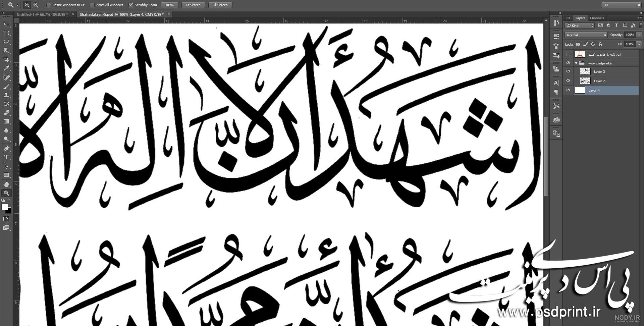Viewport: 644px width, 326px height.
Task: Select the Blur tool
Action: tap(6, 130)
